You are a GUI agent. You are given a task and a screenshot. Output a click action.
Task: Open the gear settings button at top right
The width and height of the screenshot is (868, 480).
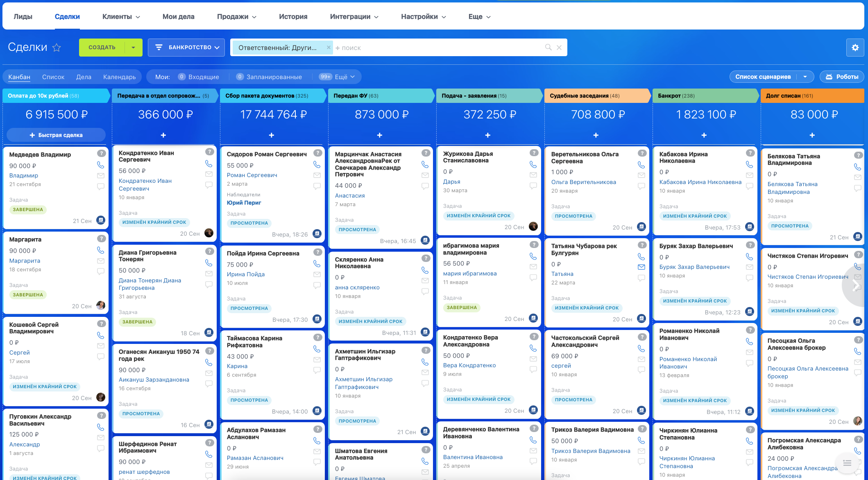855,48
